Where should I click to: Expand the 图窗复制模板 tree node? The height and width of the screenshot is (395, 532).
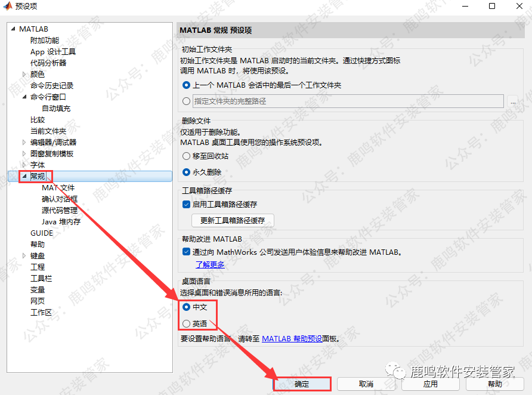click(x=24, y=154)
